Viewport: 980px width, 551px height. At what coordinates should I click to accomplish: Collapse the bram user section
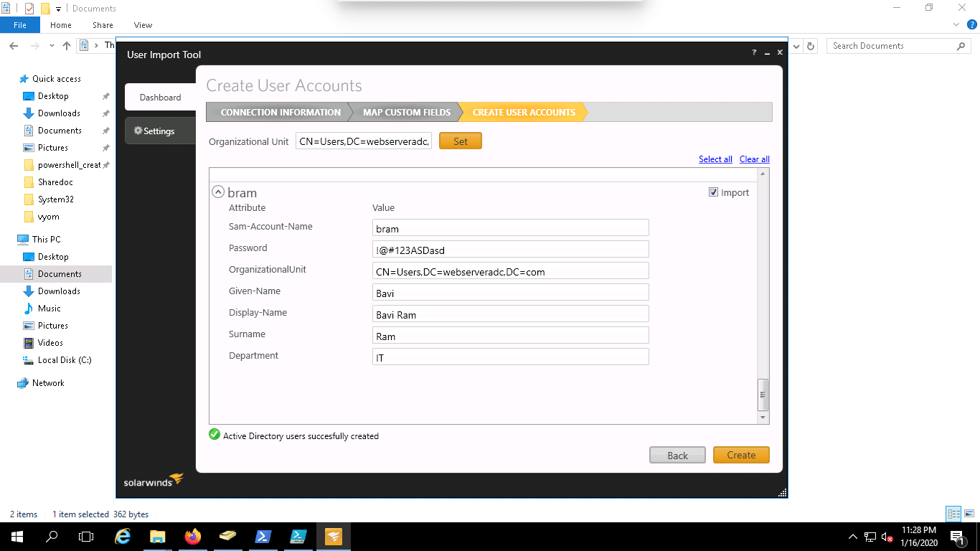click(x=218, y=192)
